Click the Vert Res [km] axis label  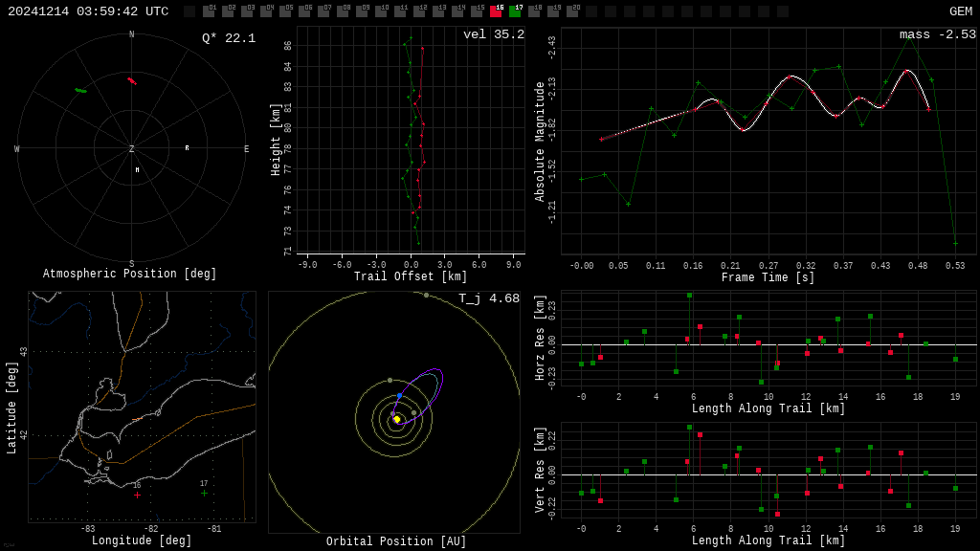point(540,470)
